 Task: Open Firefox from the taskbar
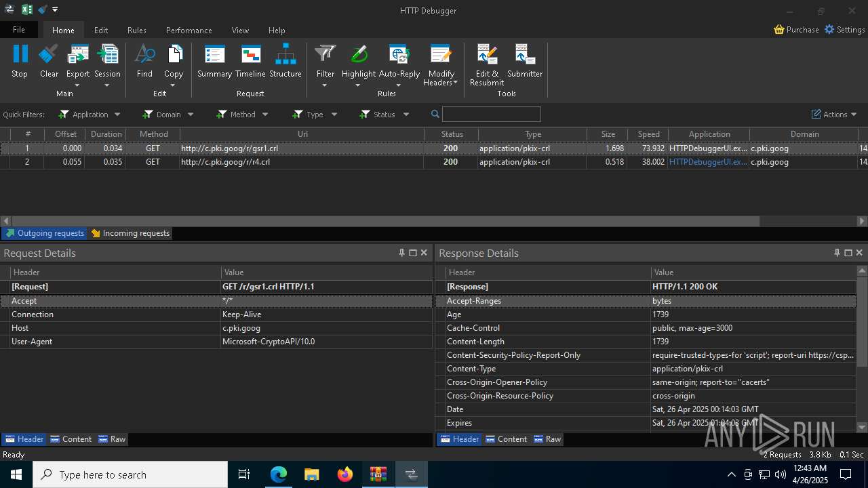345,474
